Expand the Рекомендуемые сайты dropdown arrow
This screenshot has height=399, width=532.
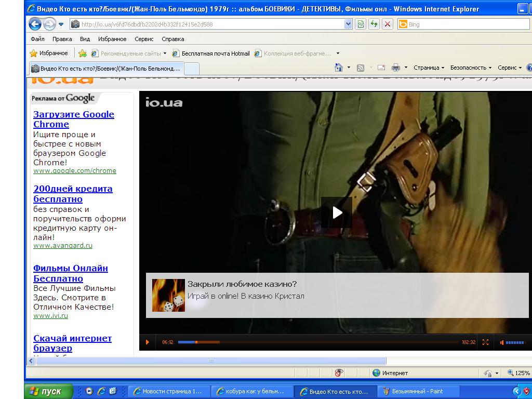pos(165,54)
